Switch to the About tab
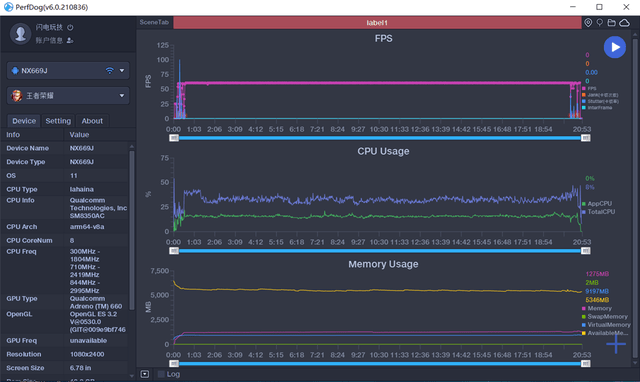 pos(92,121)
